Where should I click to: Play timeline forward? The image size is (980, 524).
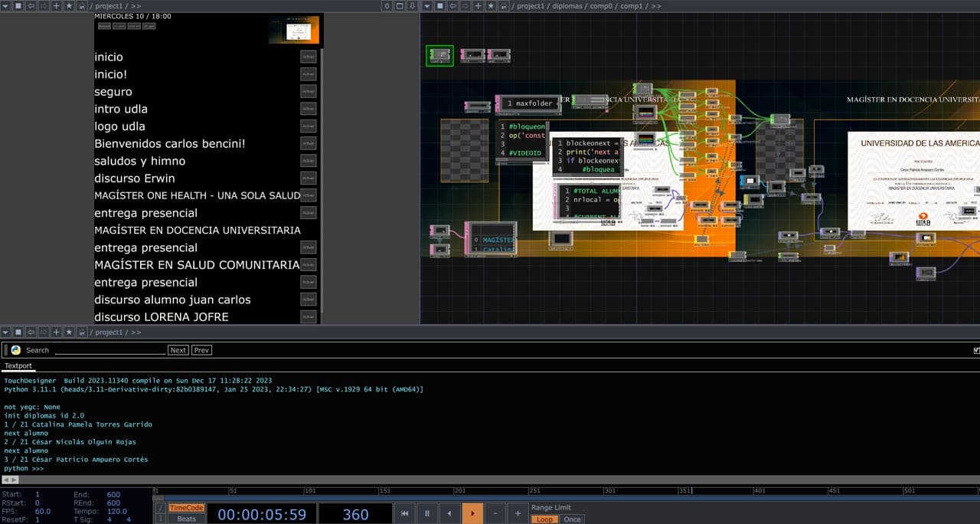(x=472, y=513)
